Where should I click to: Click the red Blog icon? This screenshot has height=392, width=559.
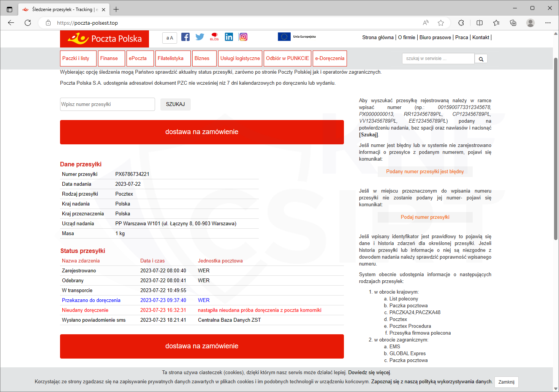pyautogui.click(x=214, y=37)
